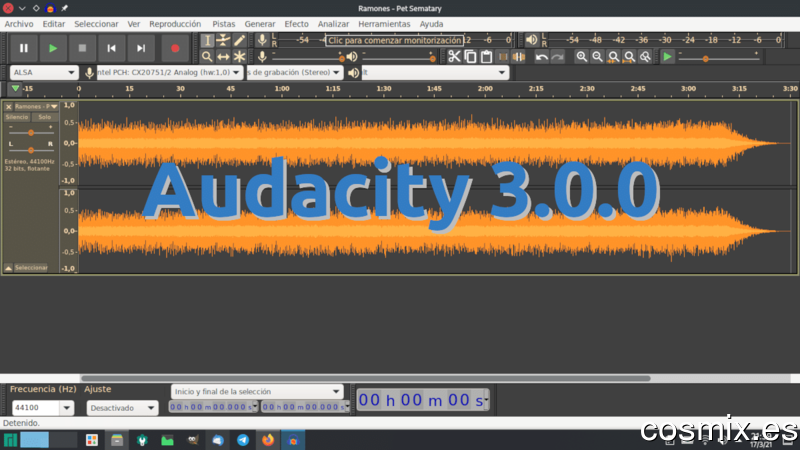800x450 pixels.
Task: Select the Draw pencil tool
Action: tap(239, 40)
